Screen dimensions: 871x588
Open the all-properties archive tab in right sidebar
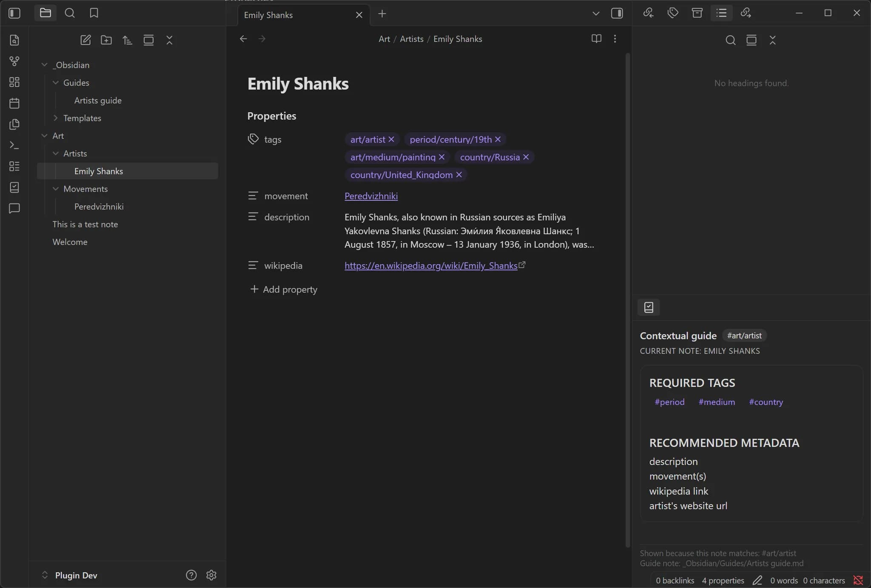[697, 13]
